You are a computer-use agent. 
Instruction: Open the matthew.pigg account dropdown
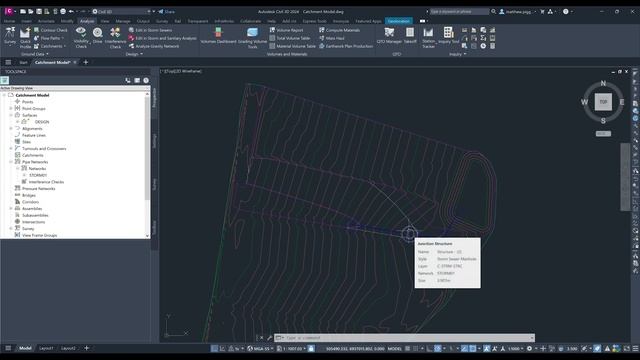click(518, 11)
